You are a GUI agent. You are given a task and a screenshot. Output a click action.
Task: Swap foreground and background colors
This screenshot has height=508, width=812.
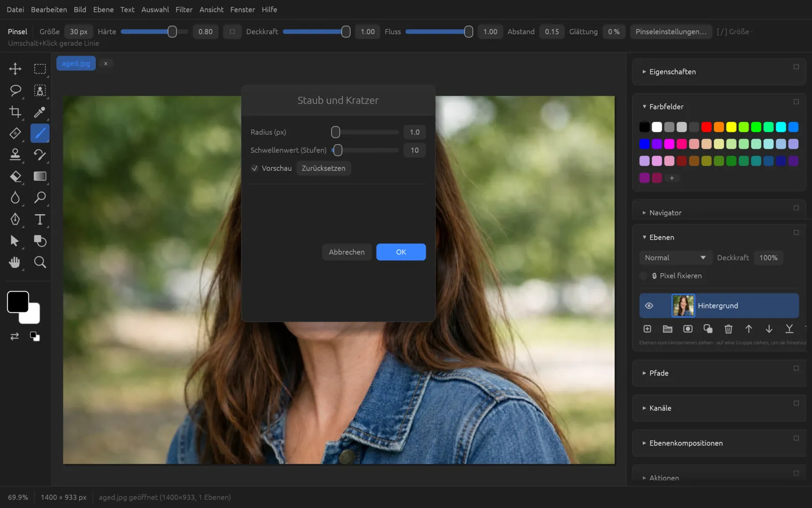pos(15,336)
